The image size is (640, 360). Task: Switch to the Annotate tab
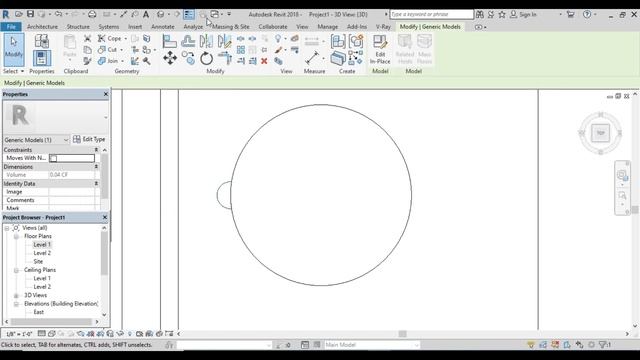click(162, 27)
